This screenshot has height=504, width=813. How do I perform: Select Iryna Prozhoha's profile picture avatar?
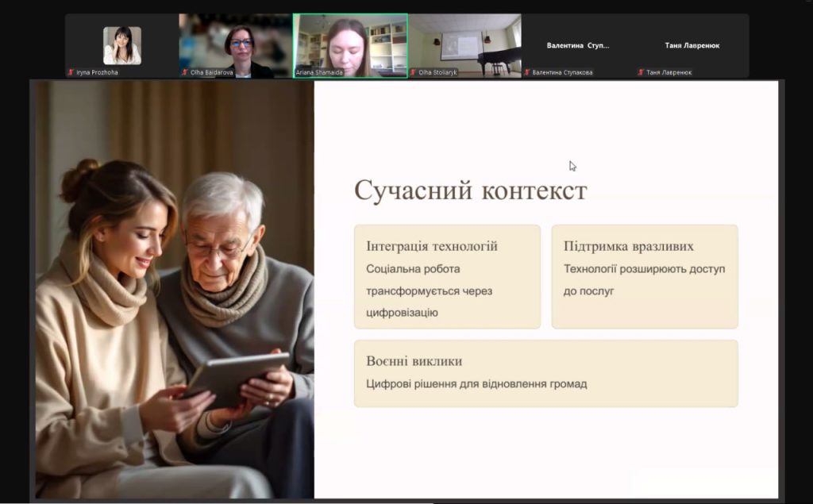pyautogui.click(x=121, y=45)
